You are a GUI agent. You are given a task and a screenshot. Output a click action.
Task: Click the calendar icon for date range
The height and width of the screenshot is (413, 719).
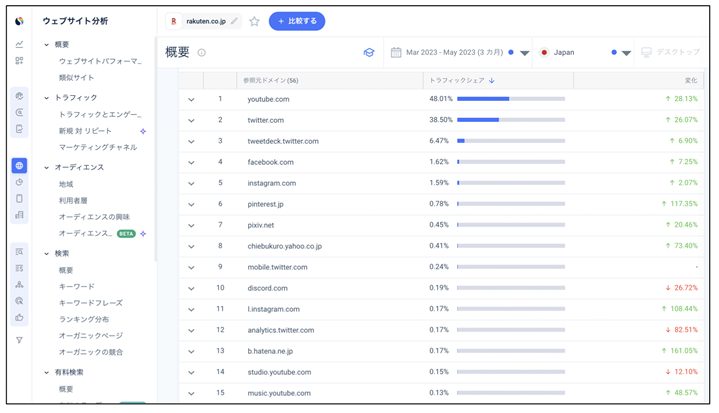tap(396, 52)
